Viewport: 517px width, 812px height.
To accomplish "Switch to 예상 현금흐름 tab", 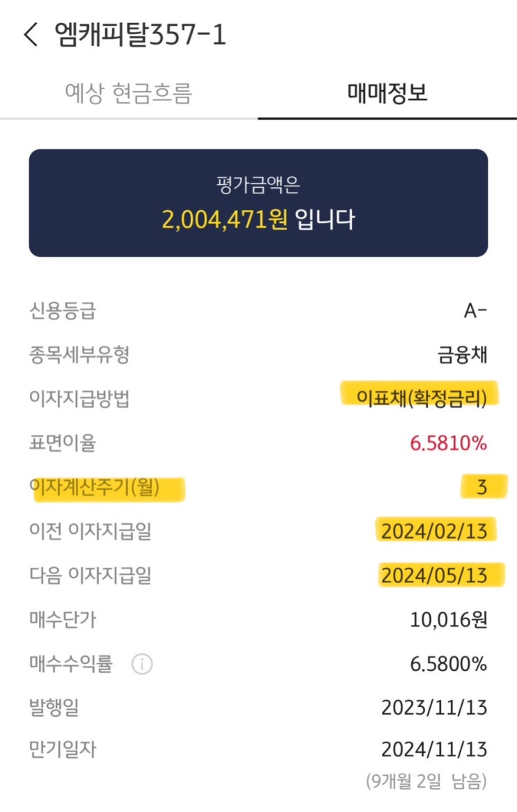I will coord(129,93).
